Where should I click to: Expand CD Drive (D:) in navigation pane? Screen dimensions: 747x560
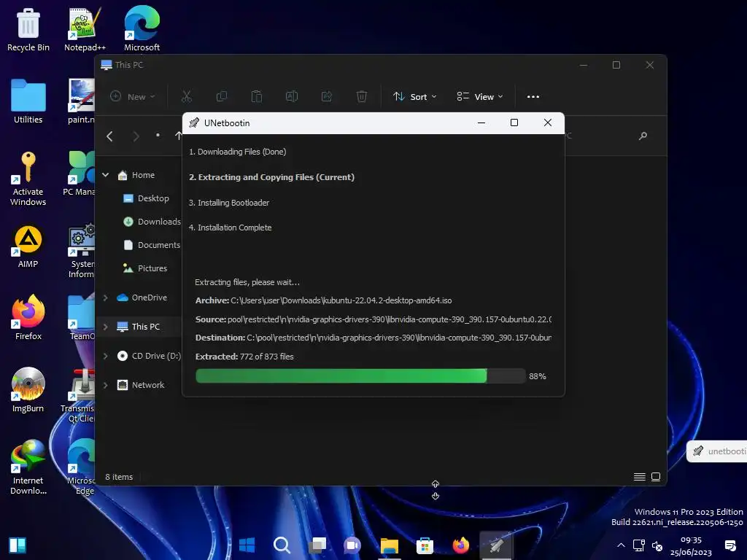(x=105, y=356)
